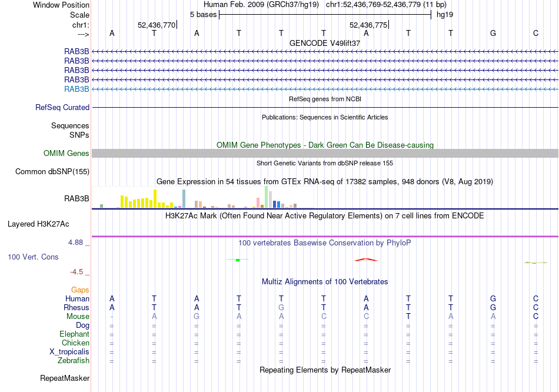Click the 4.88 PhyloP upper scale value

[75, 242]
